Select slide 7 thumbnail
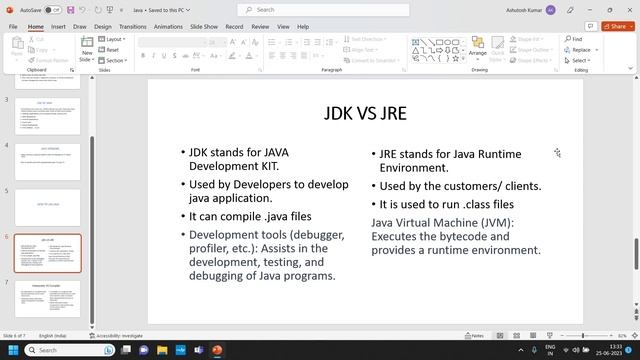The width and height of the screenshot is (640, 360). [48, 299]
